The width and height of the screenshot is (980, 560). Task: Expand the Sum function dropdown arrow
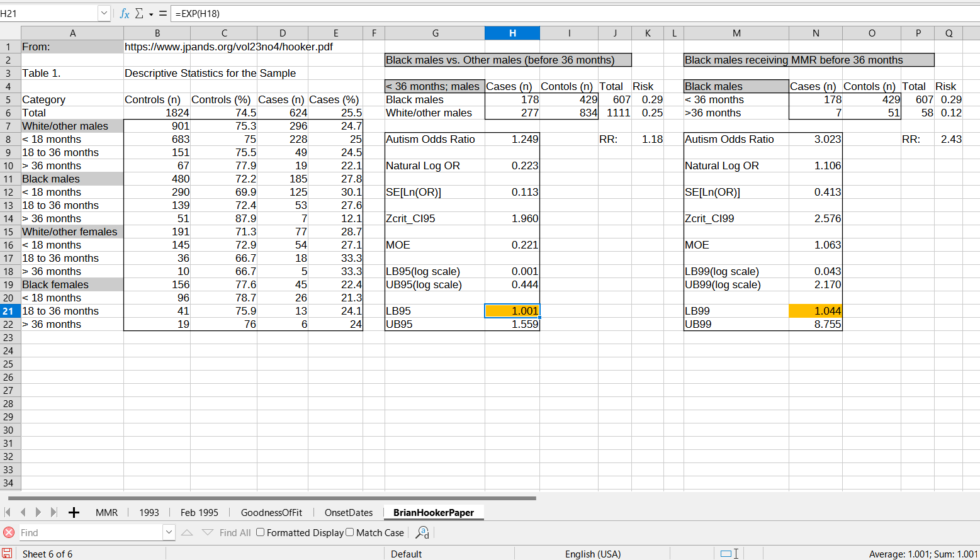coord(151,14)
